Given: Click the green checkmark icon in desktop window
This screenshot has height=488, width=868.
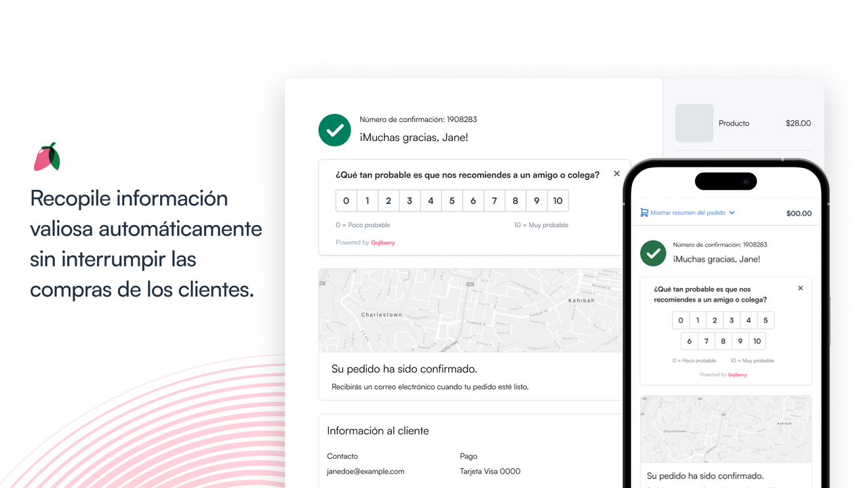Looking at the screenshot, I should (334, 130).
